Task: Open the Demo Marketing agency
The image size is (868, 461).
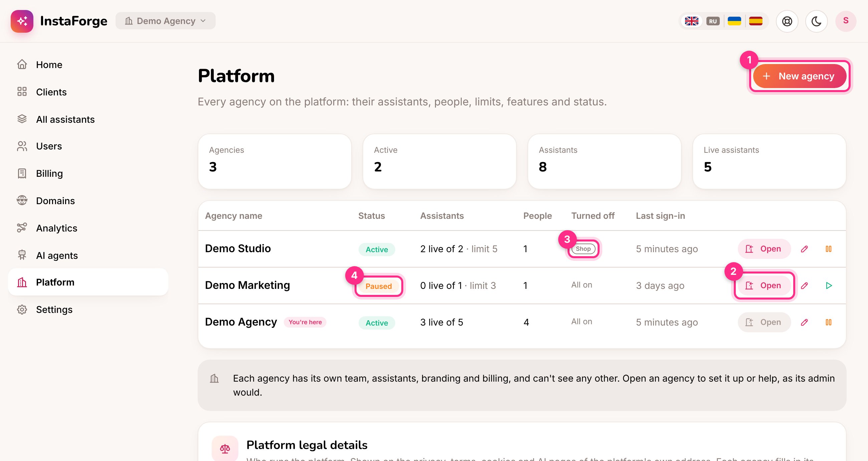Action: [764, 286]
